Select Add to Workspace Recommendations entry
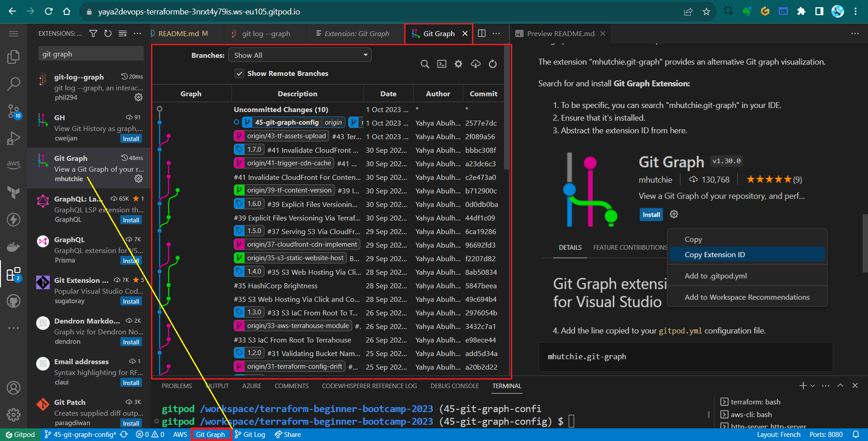The width and height of the screenshot is (868, 441). coord(747,297)
